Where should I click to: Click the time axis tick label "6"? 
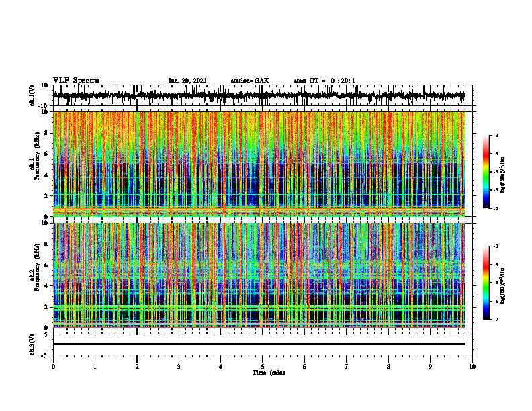[305, 367]
